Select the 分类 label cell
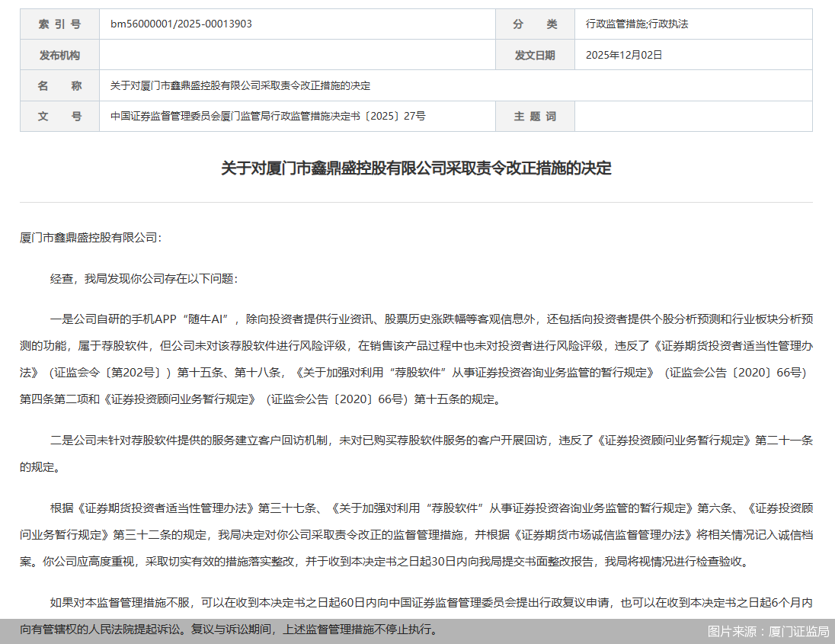 (535, 24)
